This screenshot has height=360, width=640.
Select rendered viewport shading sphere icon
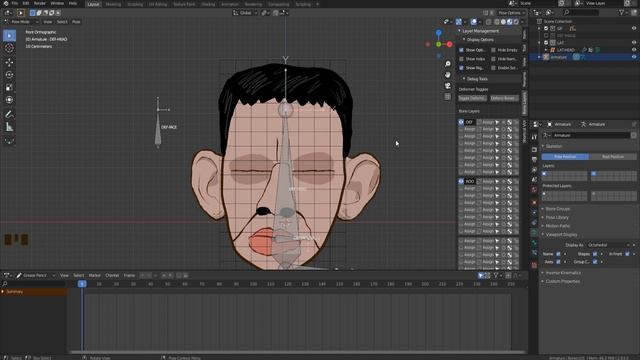(x=516, y=22)
